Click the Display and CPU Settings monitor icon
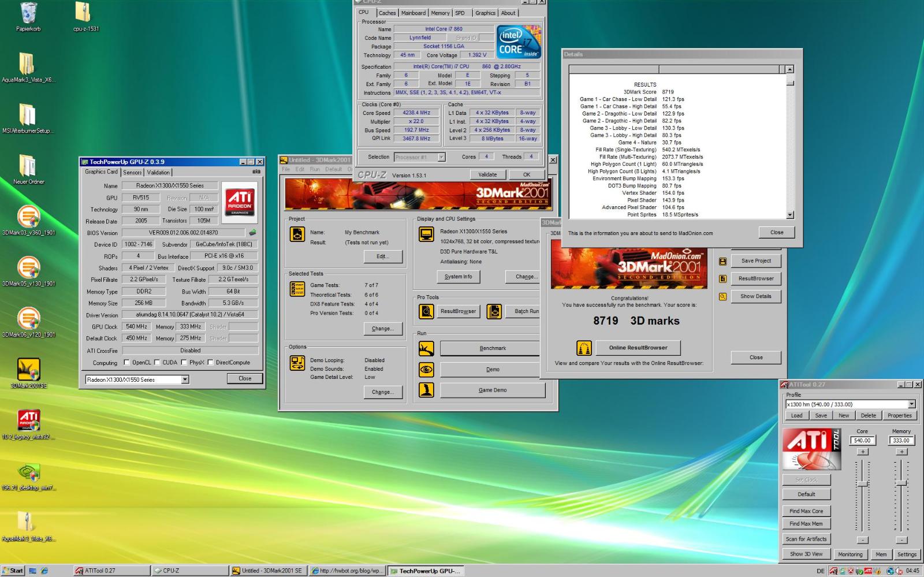This screenshot has height=577, width=924. tap(426, 234)
